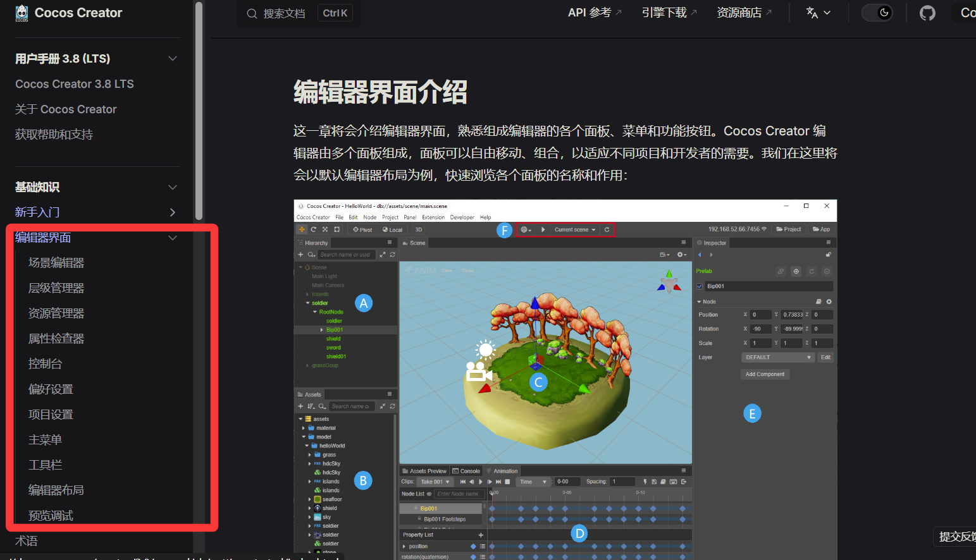The width and height of the screenshot is (976, 560).
Task: Go to 属性检查器 in the sidebar
Action: point(56,339)
